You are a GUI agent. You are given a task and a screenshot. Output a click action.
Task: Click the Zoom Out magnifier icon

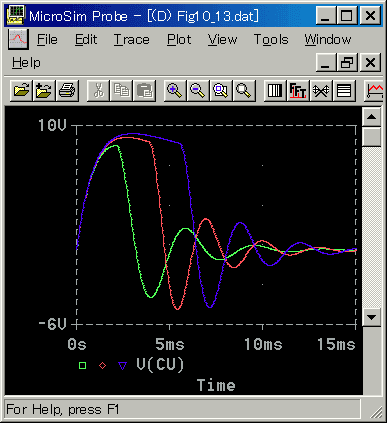point(198,90)
